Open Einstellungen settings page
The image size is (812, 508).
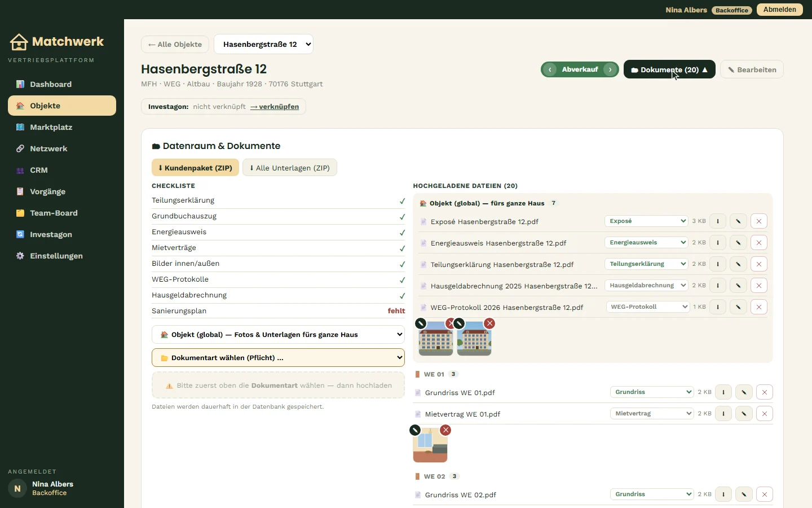click(x=62, y=256)
